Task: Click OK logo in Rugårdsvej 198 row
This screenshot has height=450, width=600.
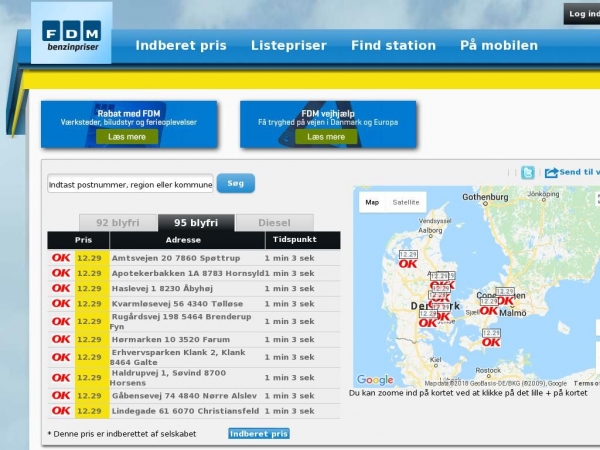Action: click(x=61, y=321)
